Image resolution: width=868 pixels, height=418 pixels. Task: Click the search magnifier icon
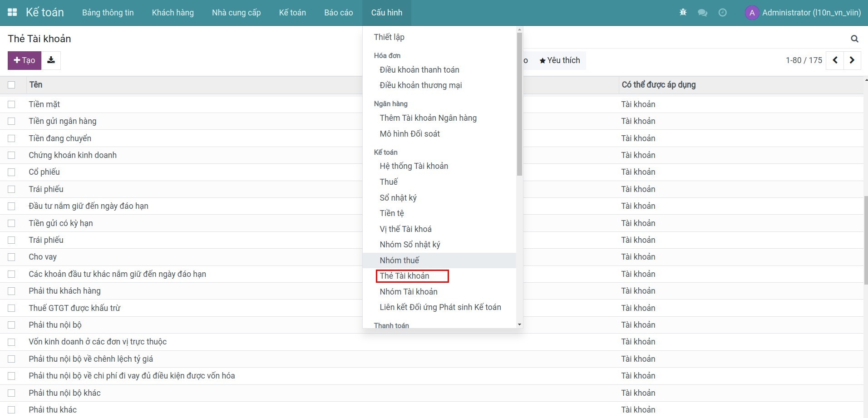point(854,39)
